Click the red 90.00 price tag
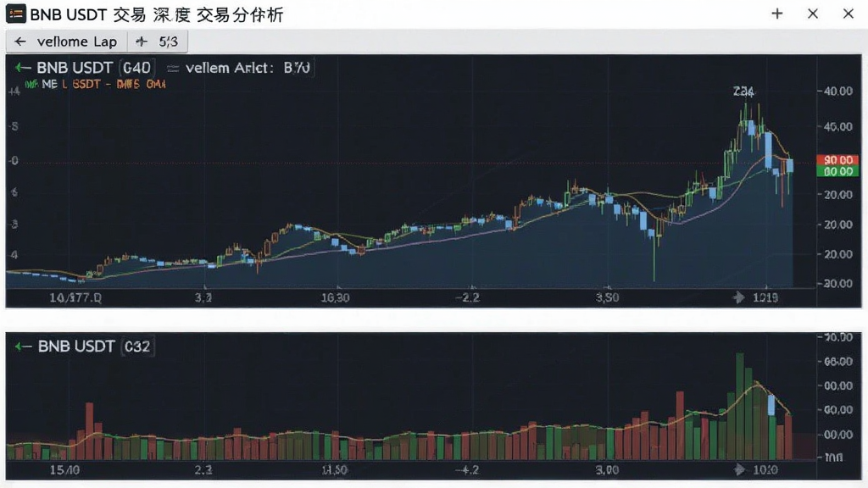This screenshot has width=868, height=488. click(x=838, y=160)
